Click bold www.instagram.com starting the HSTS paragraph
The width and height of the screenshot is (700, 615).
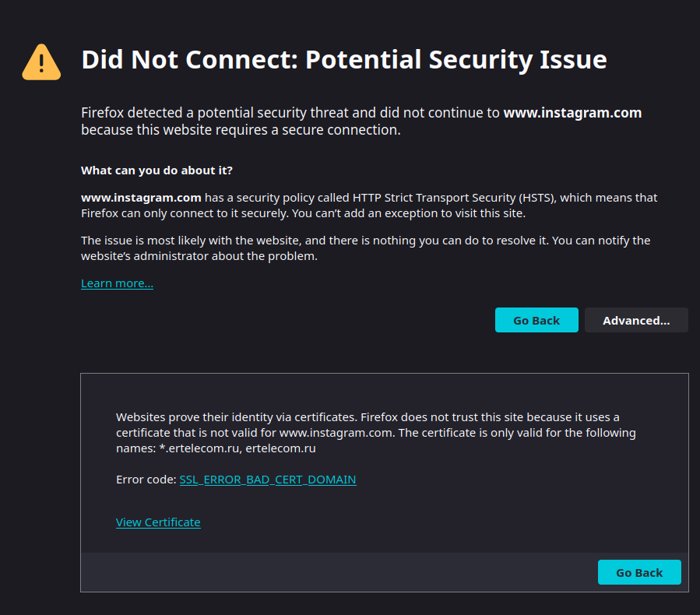(x=141, y=198)
